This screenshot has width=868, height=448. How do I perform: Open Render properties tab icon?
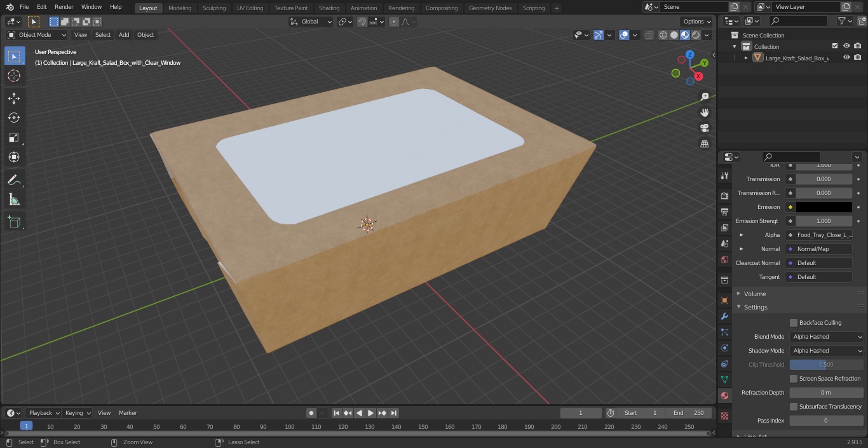click(x=724, y=196)
